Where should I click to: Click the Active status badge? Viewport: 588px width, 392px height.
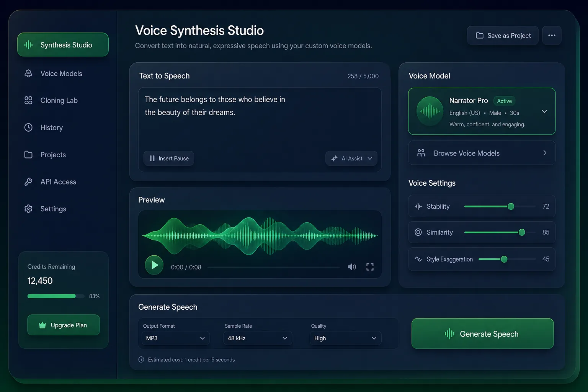pos(504,101)
